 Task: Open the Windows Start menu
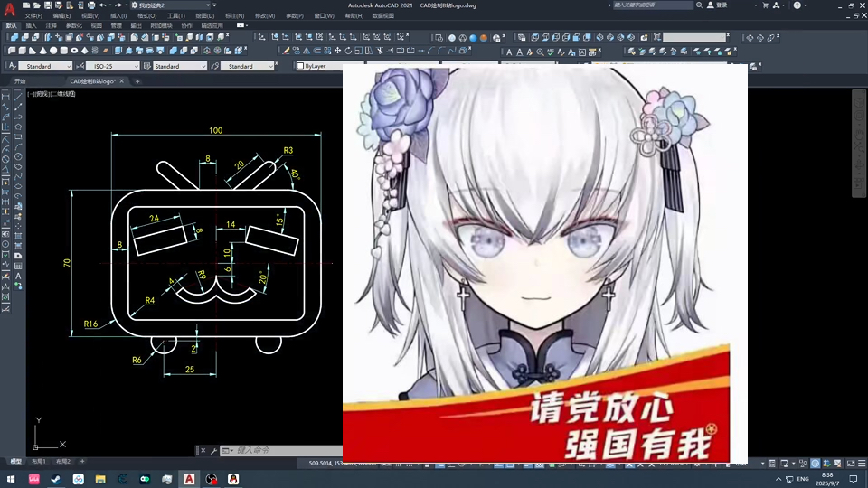click(x=11, y=479)
